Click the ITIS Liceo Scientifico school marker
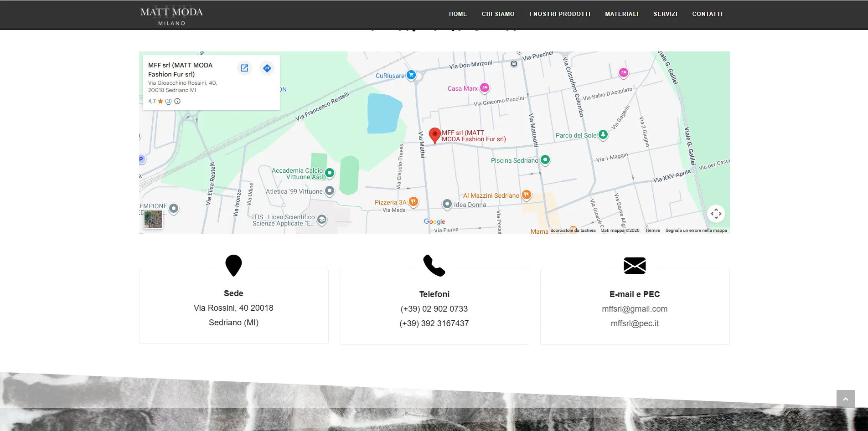This screenshot has width=868, height=431. (x=322, y=220)
